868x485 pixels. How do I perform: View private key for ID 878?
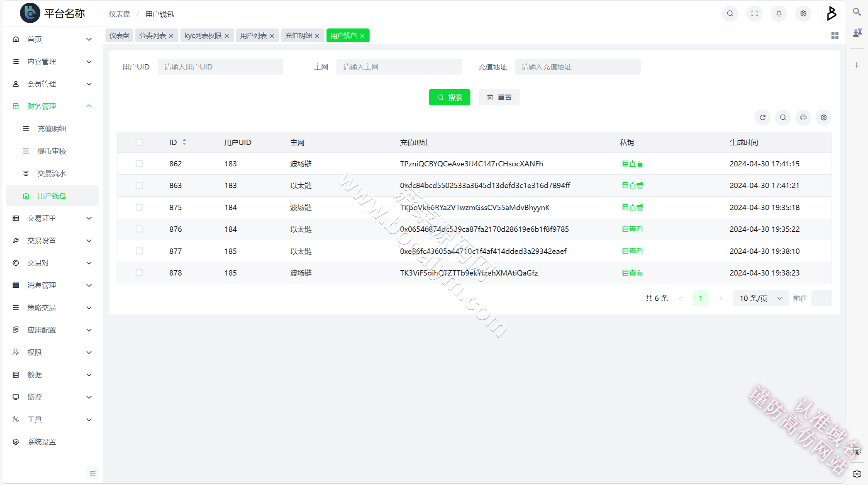click(x=632, y=273)
